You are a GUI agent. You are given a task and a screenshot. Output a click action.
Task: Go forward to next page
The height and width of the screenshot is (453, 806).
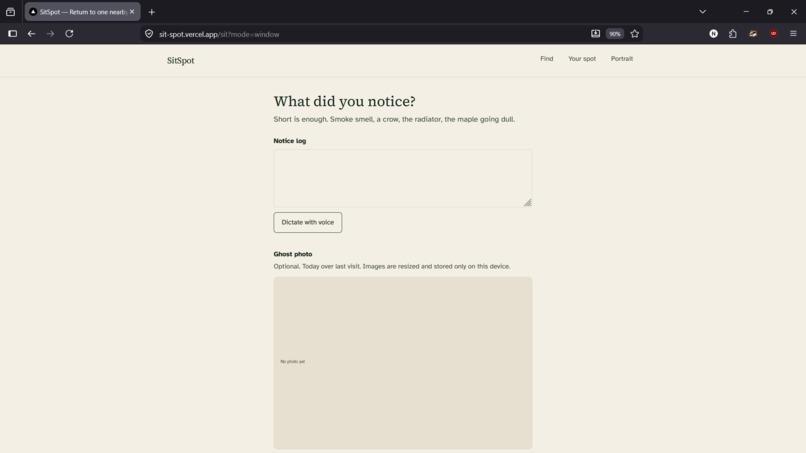[x=50, y=34]
